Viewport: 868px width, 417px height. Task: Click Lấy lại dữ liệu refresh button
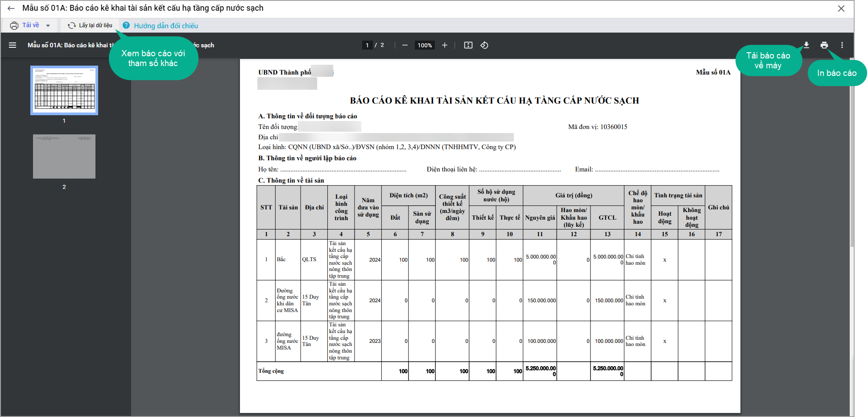click(90, 25)
